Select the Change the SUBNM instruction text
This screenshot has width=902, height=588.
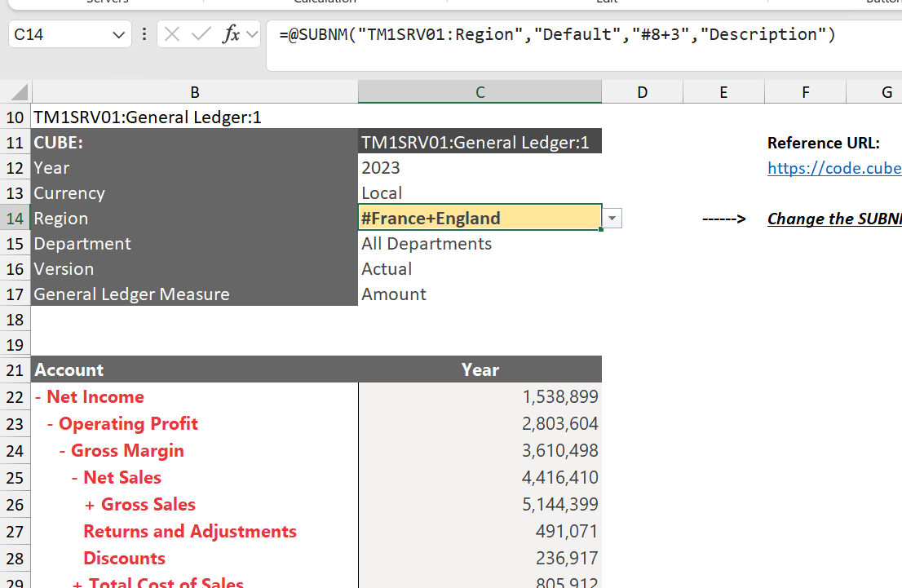coord(834,219)
